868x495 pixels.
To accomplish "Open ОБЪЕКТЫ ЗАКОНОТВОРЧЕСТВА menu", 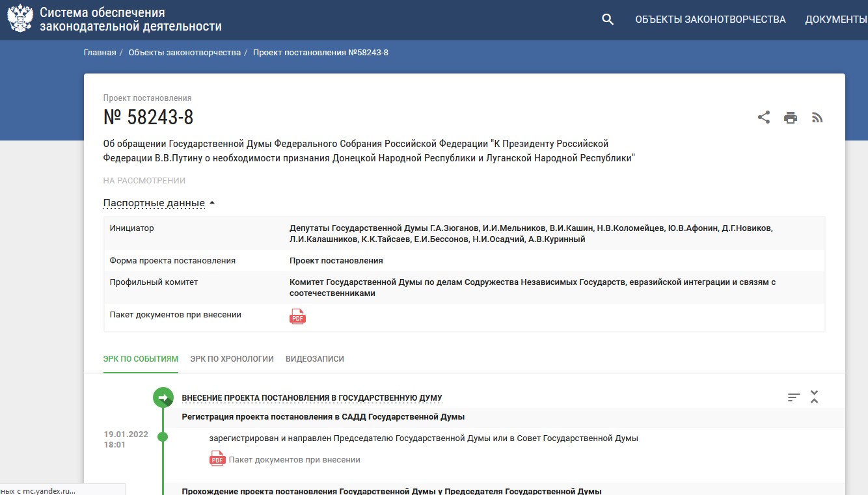I will point(711,20).
